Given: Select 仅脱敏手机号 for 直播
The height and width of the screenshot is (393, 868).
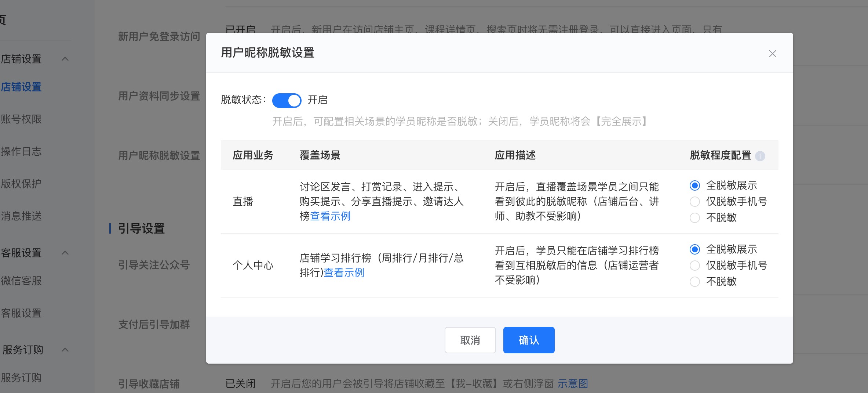Looking at the screenshot, I should pos(694,202).
